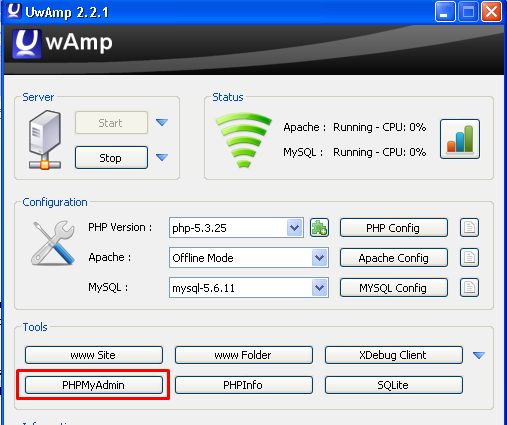Open the www Folder

point(244,355)
